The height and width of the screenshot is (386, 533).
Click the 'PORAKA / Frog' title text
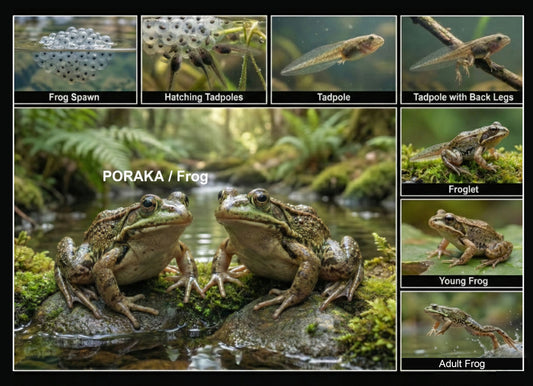[x=155, y=176]
